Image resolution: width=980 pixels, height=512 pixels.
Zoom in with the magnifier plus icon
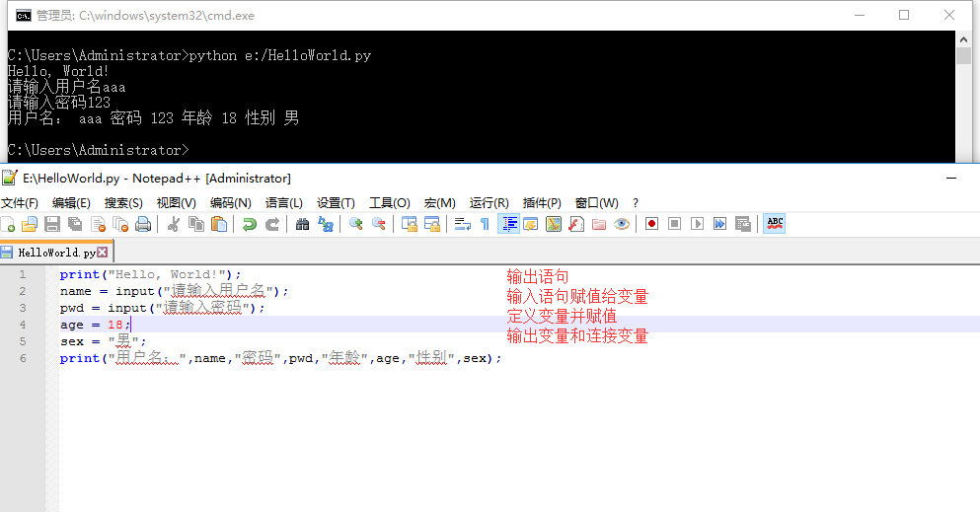click(356, 224)
